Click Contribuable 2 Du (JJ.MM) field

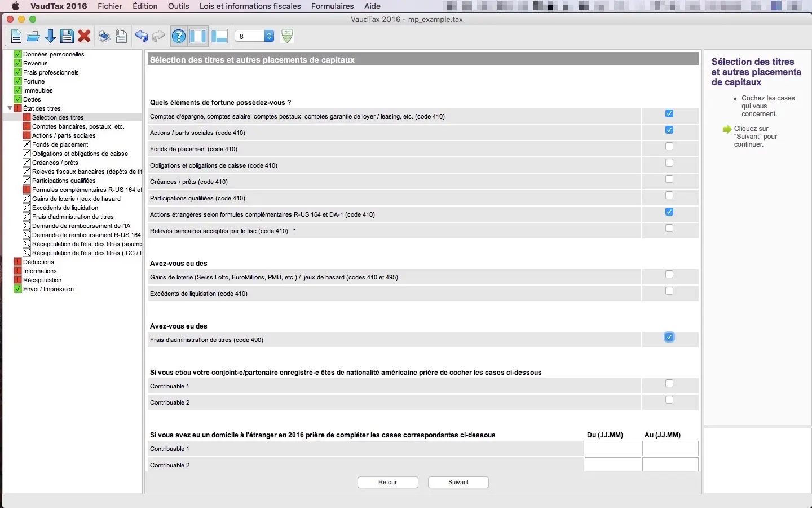[613, 465]
